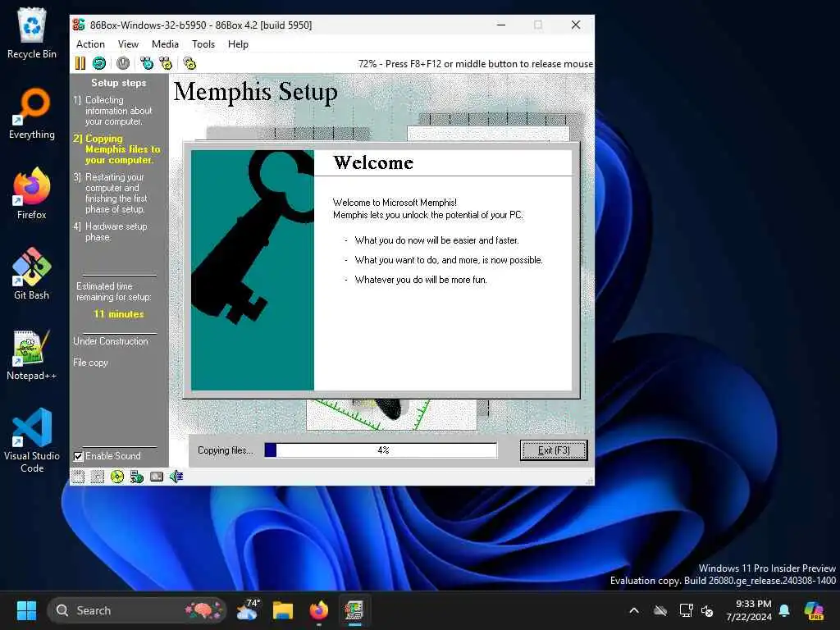Open the Media menu
Image resolution: width=840 pixels, height=630 pixels.
click(x=165, y=44)
